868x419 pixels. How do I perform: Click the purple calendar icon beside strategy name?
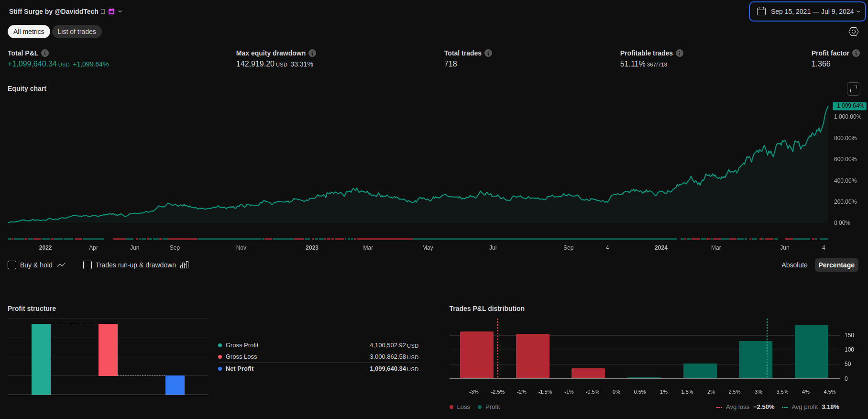click(111, 11)
